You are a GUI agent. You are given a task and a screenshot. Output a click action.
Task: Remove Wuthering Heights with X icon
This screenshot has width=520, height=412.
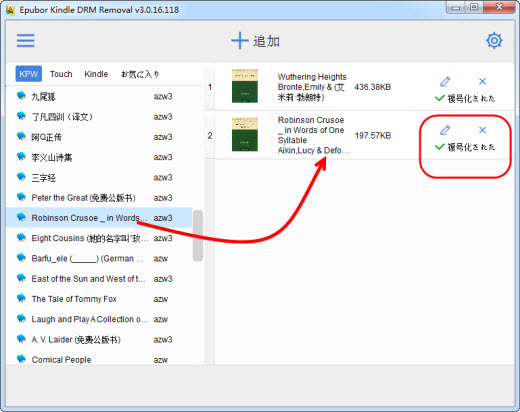click(482, 81)
